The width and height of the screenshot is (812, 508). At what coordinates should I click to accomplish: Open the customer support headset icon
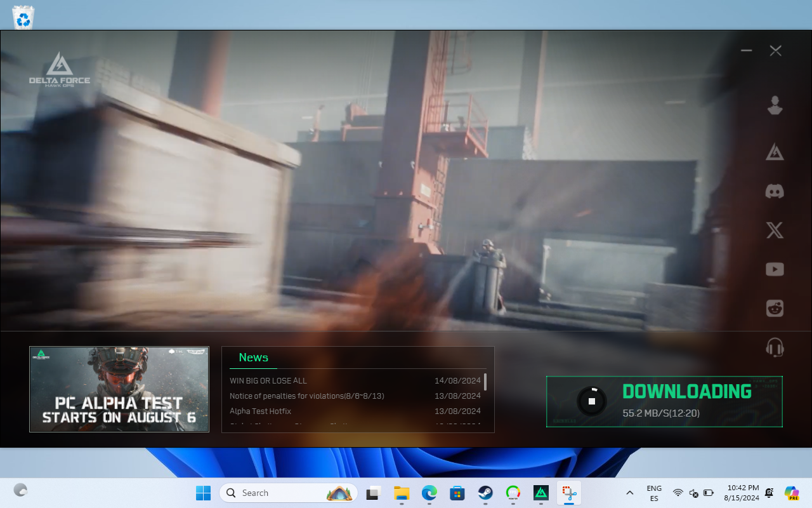tap(775, 347)
